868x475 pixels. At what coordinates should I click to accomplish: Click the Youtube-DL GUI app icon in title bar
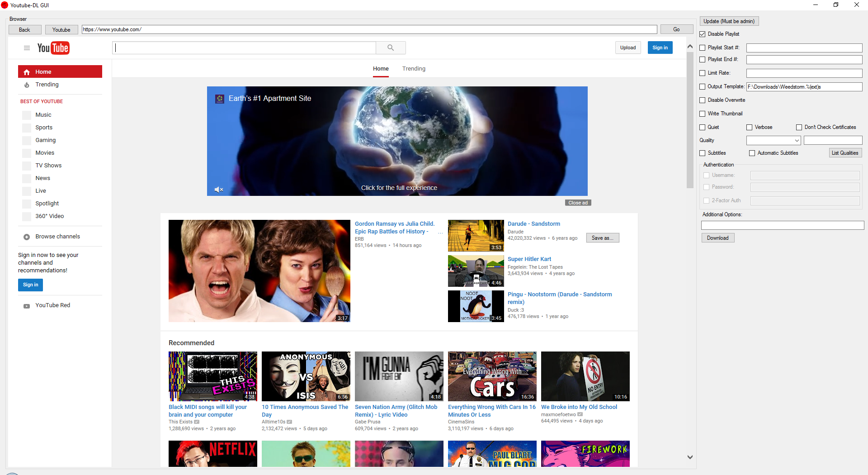pyautogui.click(x=5, y=5)
